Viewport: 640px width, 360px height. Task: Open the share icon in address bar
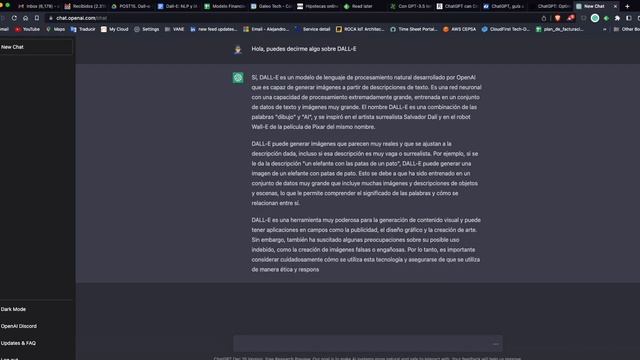click(x=544, y=18)
